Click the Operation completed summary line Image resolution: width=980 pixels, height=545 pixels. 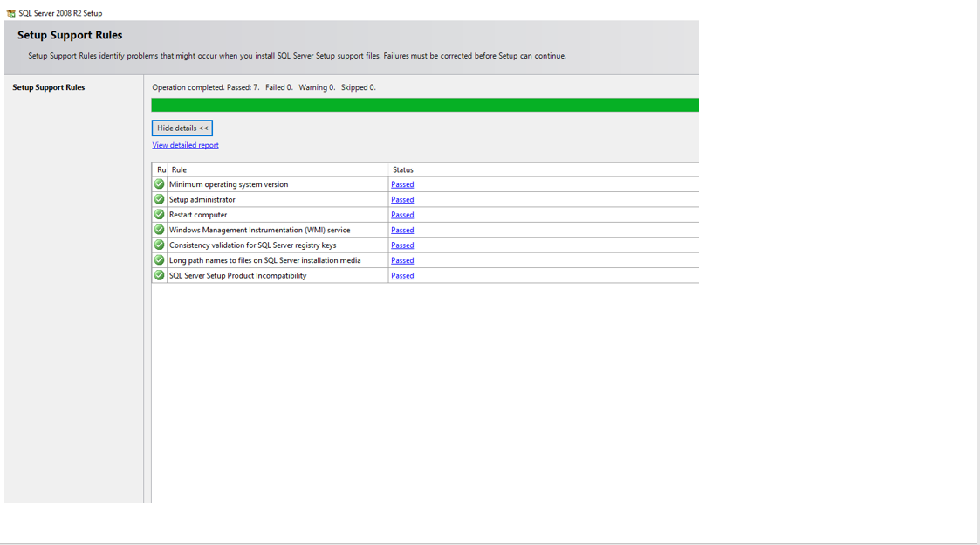[264, 87]
